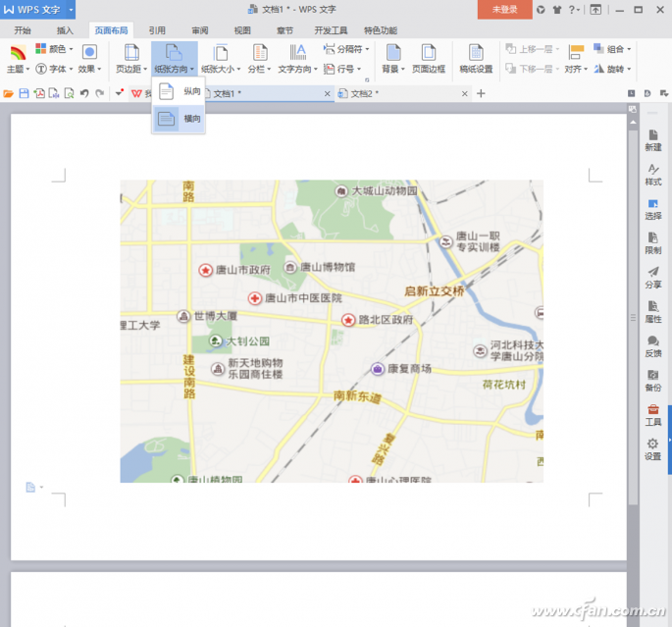This screenshot has height=627, width=672.
Task: Open 分享 share panel in sidebar
Action: (652, 277)
